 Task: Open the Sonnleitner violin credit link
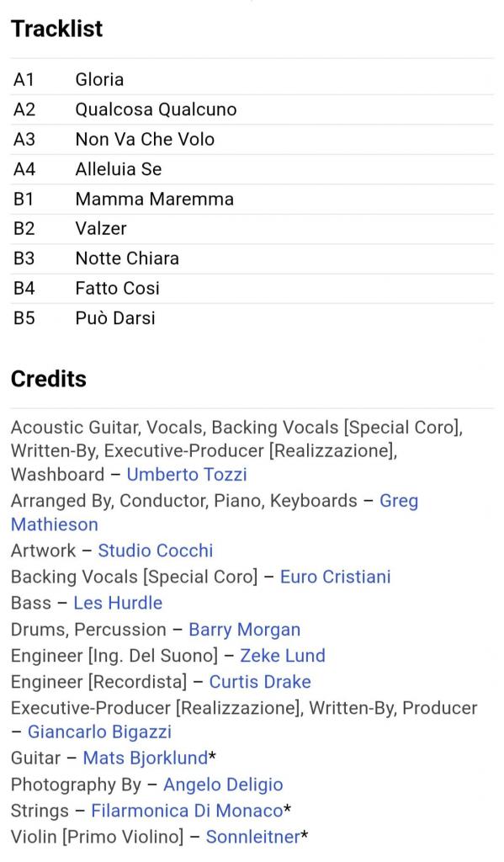(252, 838)
